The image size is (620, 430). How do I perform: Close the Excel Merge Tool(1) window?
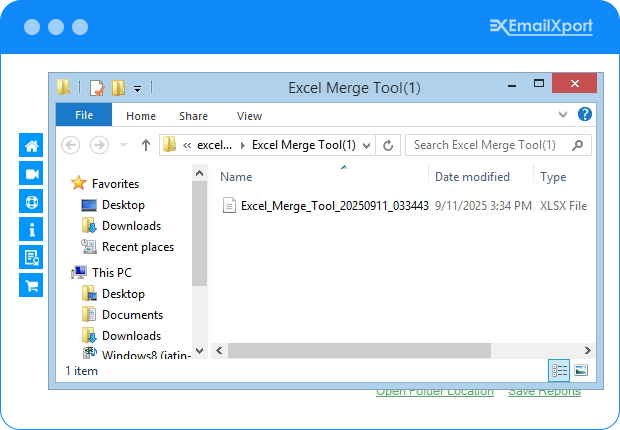point(575,83)
